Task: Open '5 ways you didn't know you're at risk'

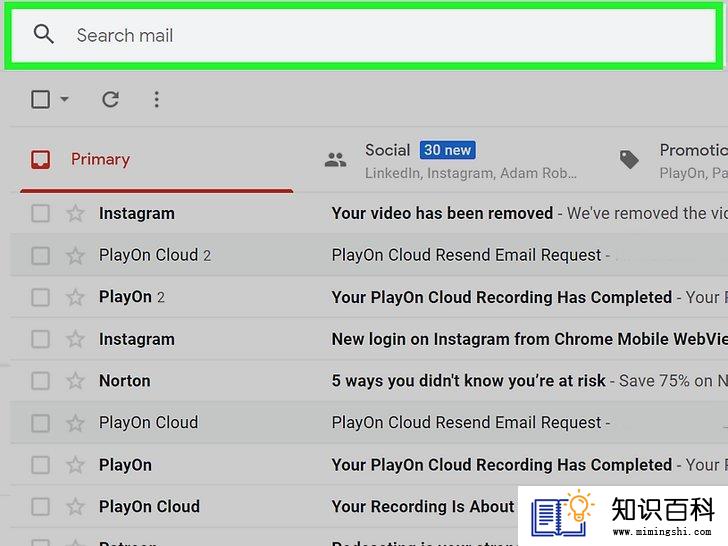Action: pos(468,381)
